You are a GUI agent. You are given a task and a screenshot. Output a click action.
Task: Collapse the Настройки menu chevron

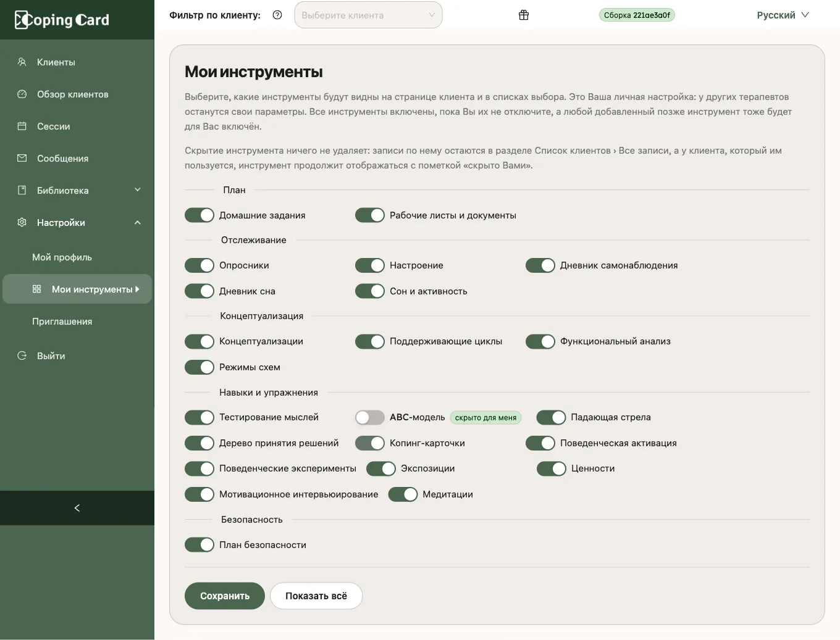tap(138, 222)
